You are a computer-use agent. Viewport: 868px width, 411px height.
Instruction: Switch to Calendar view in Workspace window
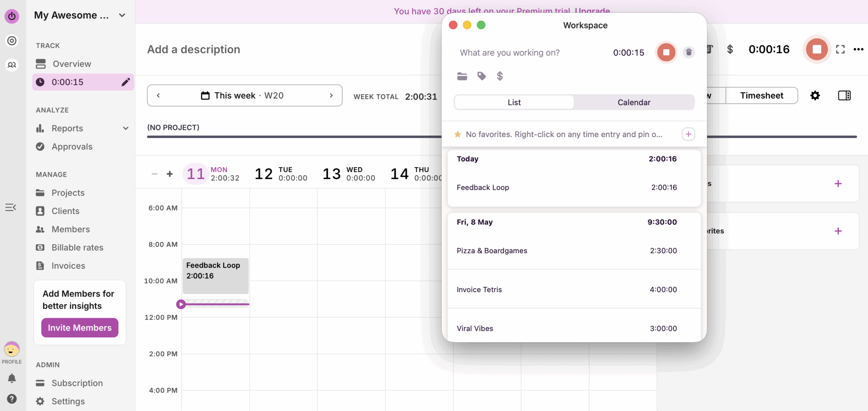pyautogui.click(x=634, y=102)
